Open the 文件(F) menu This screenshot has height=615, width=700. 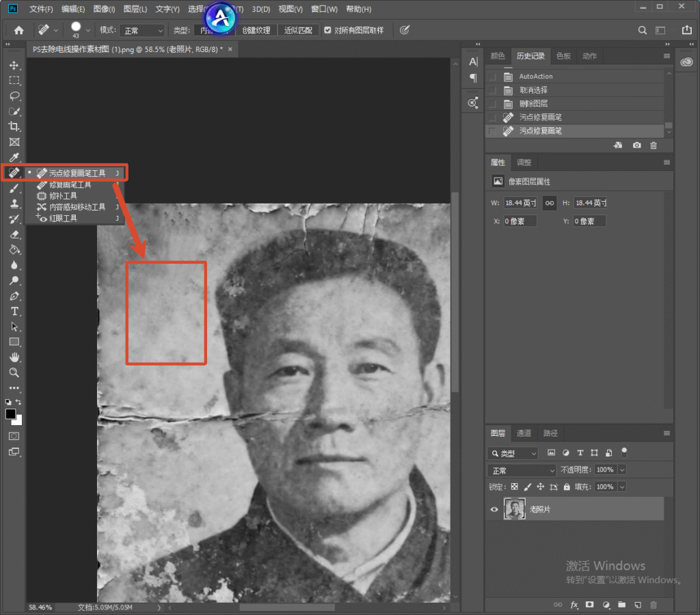pos(41,9)
